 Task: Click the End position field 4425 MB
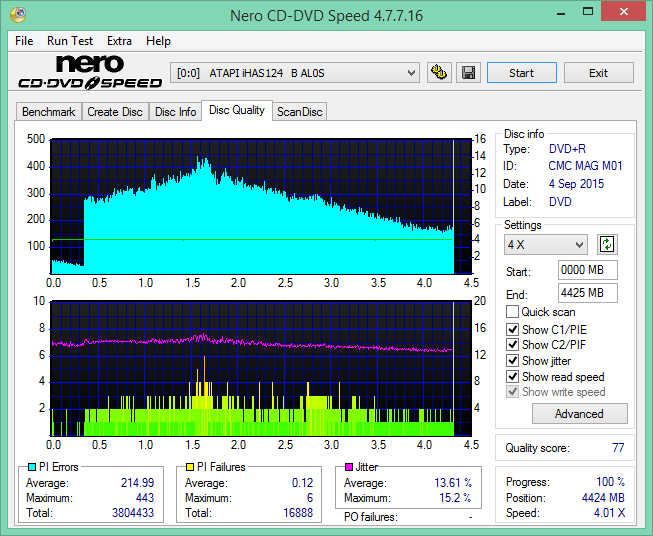tap(588, 293)
